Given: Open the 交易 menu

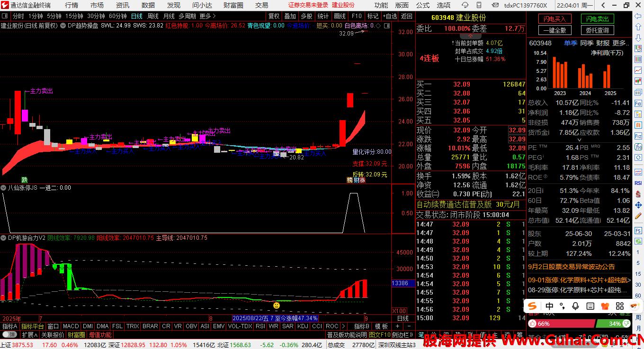Looking at the screenshot, I should tap(262, 5).
